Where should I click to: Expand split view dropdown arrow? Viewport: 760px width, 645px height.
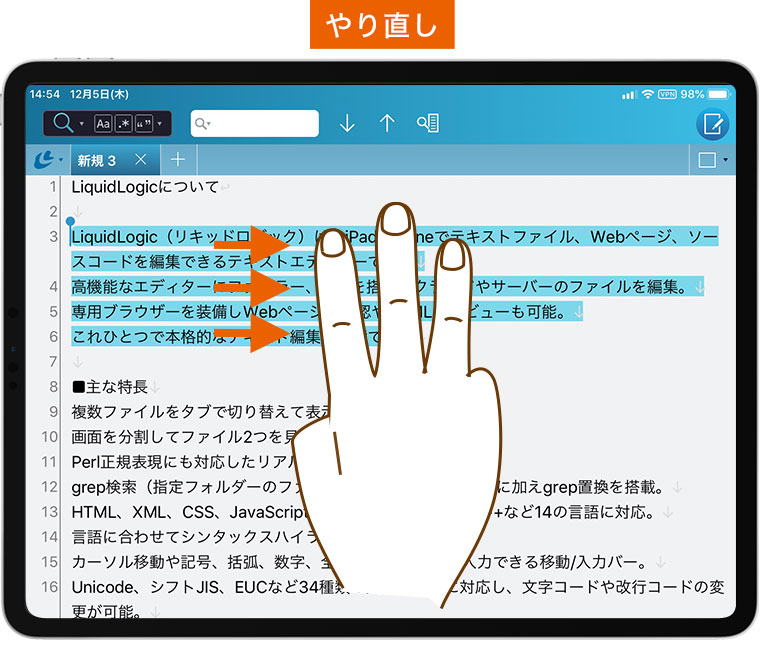pyautogui.click(x=726, y=159)
